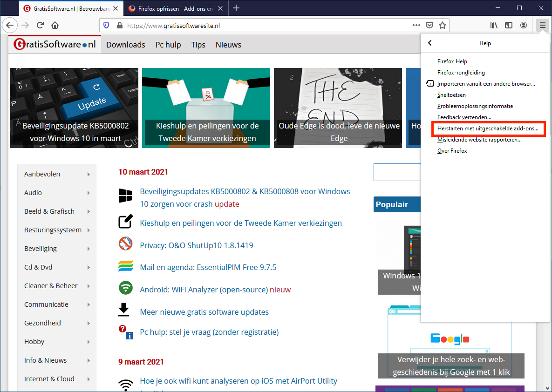Open the Firefox account icon

click(524, 25)
